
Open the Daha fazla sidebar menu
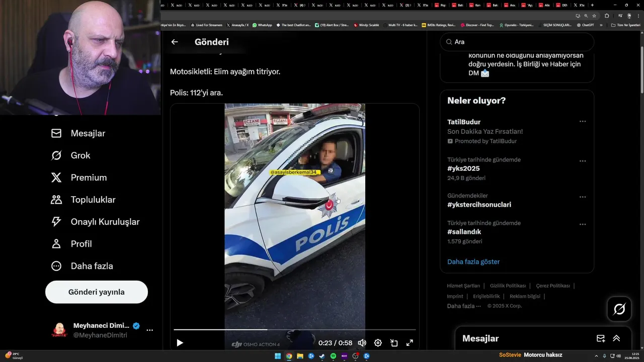tap(82, 266)
